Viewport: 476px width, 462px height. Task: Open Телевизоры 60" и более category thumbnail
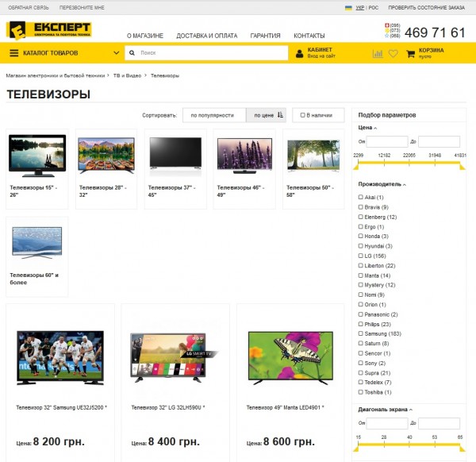(x=37, y=243)
